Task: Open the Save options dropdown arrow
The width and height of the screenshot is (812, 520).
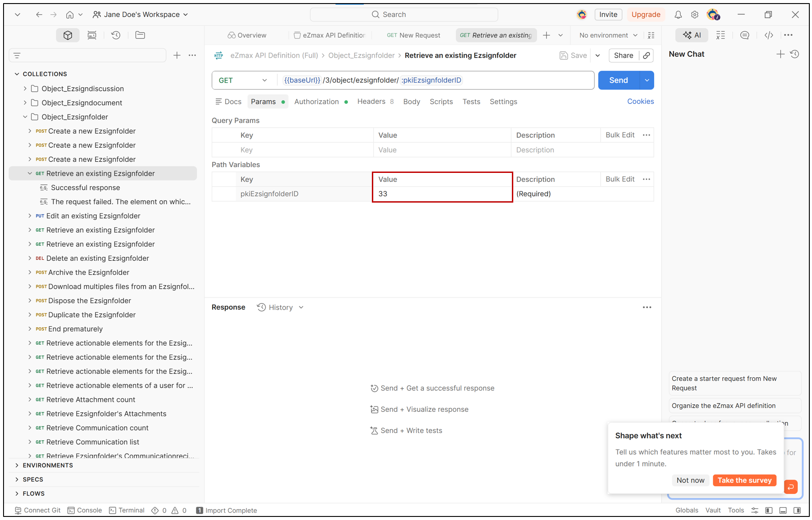Action: [597, 55]
